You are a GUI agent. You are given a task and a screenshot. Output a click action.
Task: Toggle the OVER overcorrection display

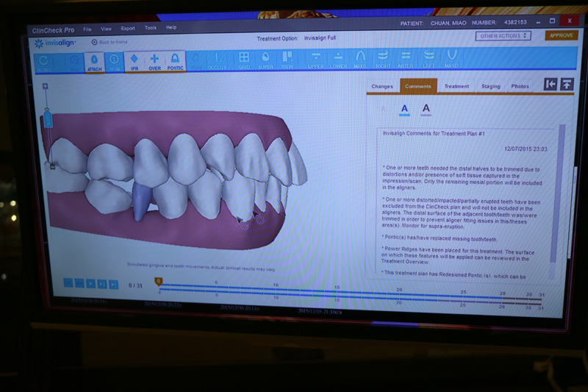pos(154,62)
